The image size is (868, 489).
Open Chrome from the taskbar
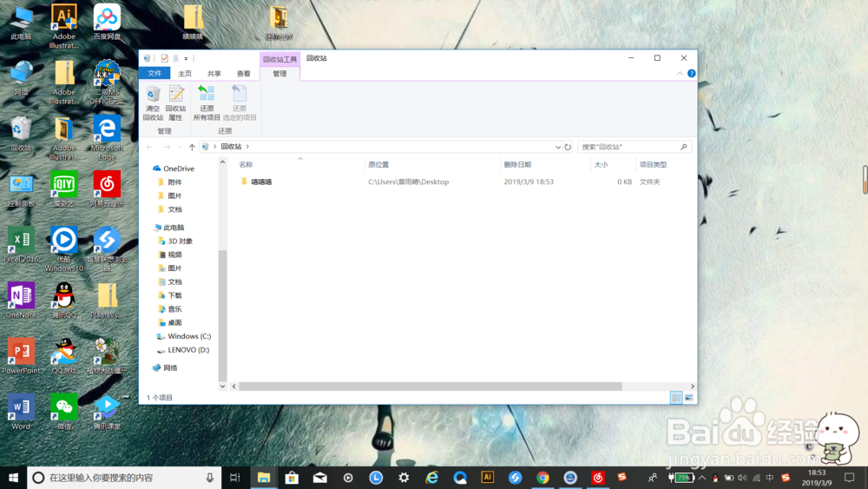pos(542,478)
